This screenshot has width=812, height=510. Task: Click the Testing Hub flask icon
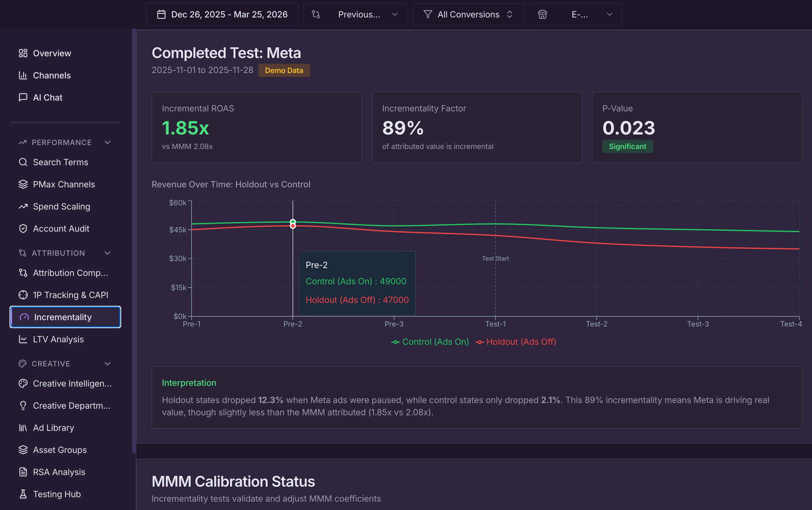(23, 494)
